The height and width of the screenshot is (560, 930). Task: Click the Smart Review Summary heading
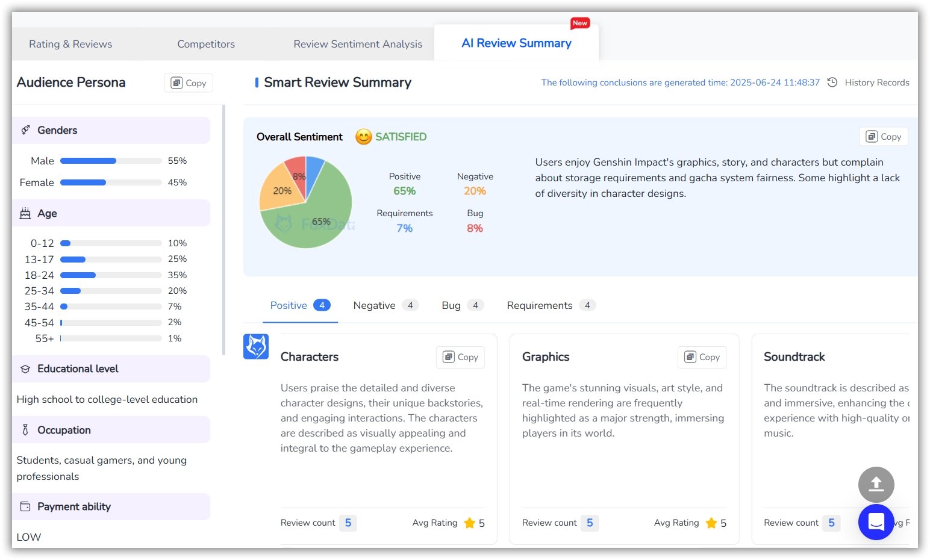click(x=337, y=82)
